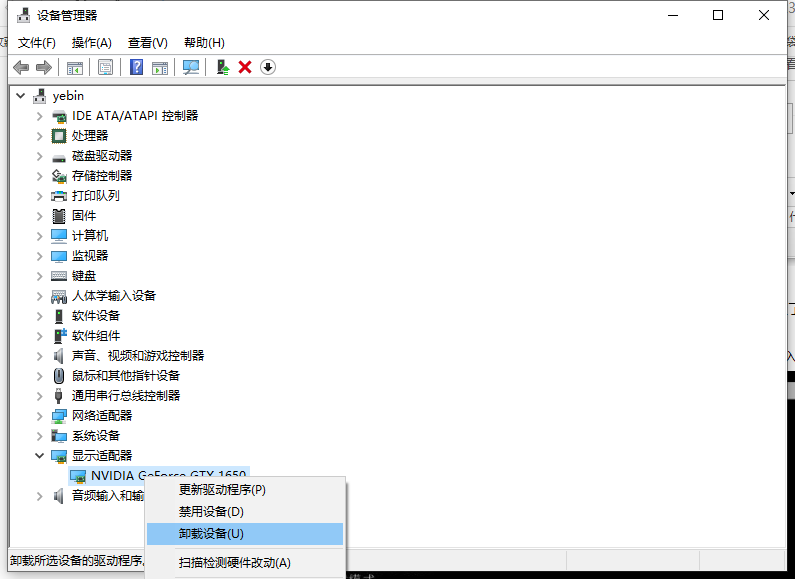Viewport: 795px width, 579px height.
Task: Click the update driver green arrow icon
Action: [222, 67]
